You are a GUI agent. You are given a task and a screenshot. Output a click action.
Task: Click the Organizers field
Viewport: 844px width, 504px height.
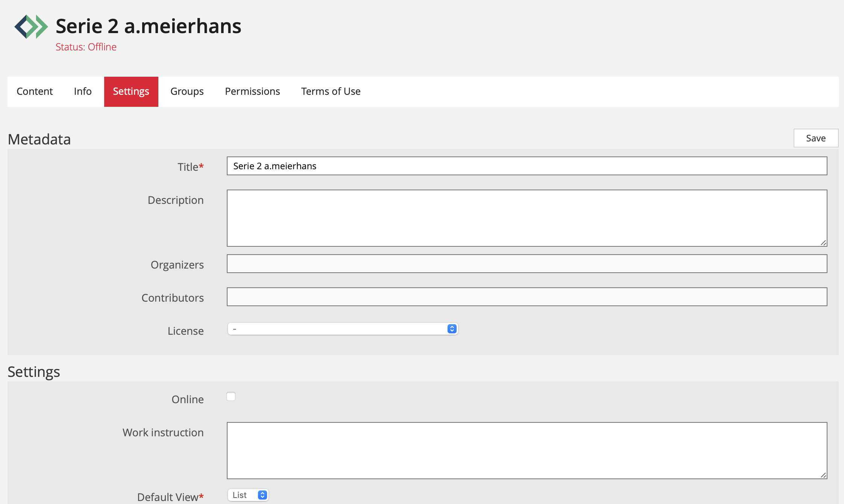click(527, 264)
